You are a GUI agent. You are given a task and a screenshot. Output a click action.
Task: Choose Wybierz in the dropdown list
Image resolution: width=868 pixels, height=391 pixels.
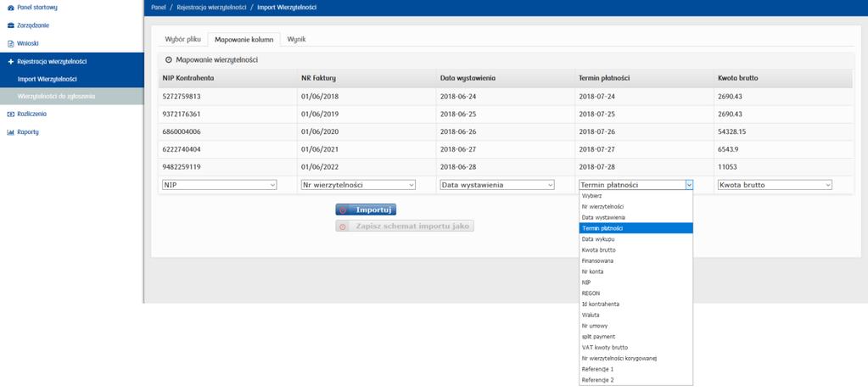[x=636, y=196]
